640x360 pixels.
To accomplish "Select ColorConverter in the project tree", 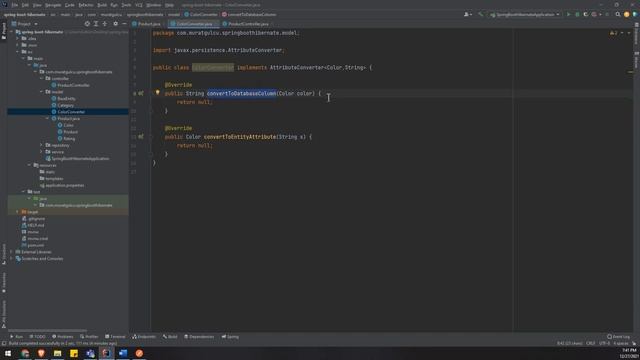I will point(68,112).
